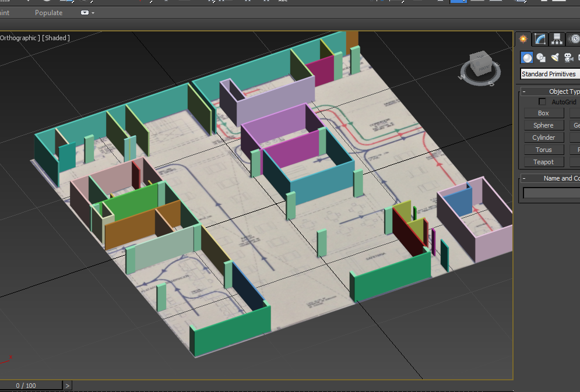This screenshot has width=580, height=392.
Task: Select the Cameras category icon
Action: [568, 57]
